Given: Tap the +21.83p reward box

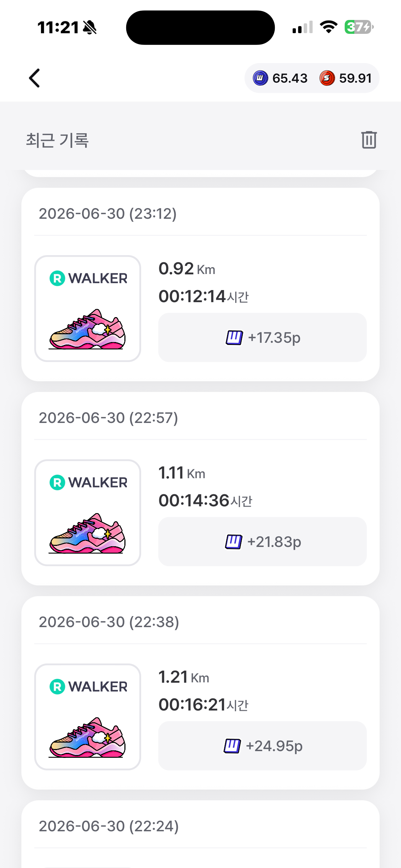Looking at the screenshot, I should (262, 542).
